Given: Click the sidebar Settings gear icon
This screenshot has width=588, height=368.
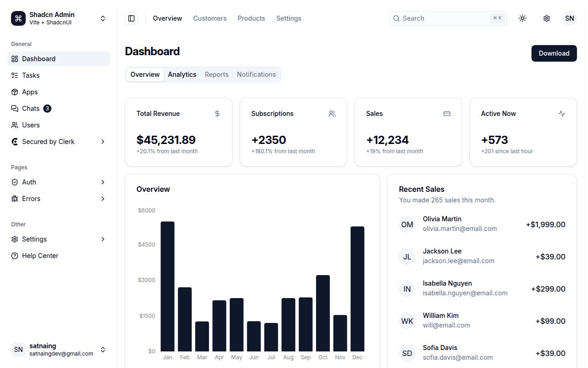Looking at the screenshot, I should [15, 239].
